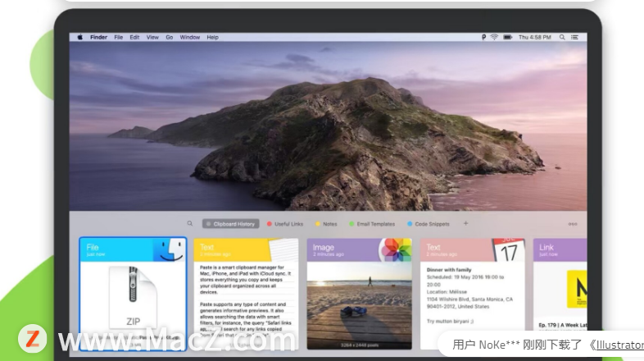
Task: Click the Photos icon on Image card
Action: pos(395,249)
